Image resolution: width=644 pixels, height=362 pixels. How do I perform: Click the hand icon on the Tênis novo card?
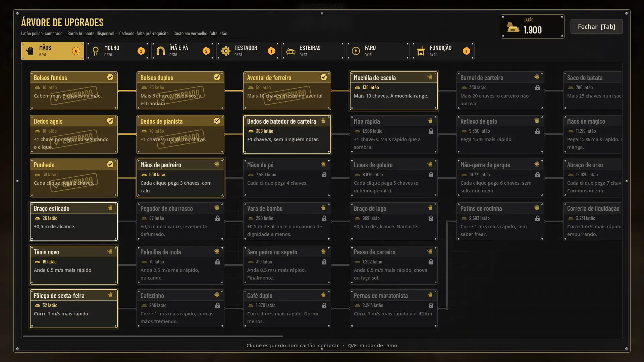(110, 251)
